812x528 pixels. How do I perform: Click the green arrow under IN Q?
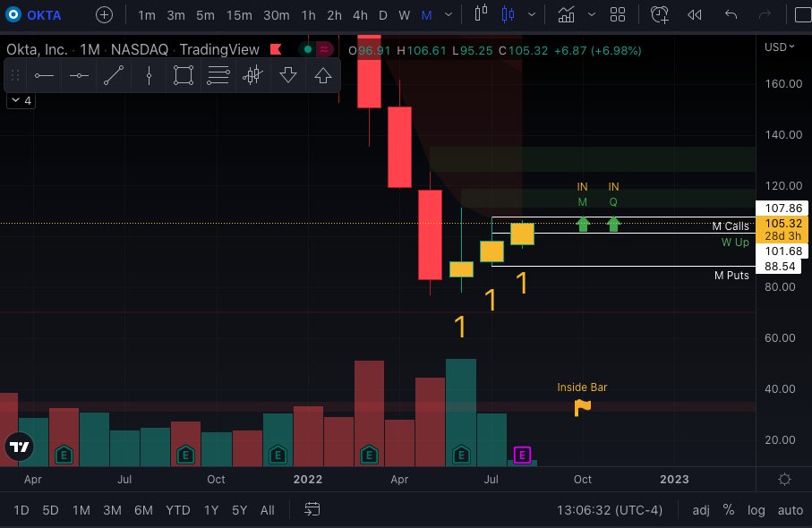click(x=613, y=224)
